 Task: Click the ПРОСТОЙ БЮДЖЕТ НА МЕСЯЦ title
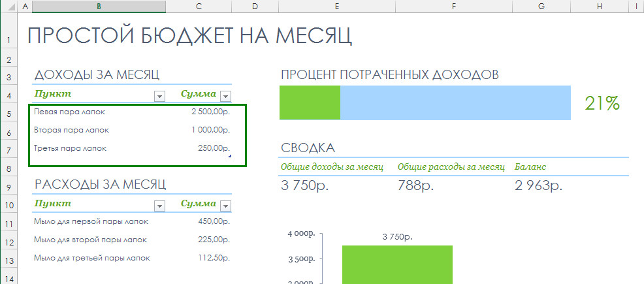[189, 35]
